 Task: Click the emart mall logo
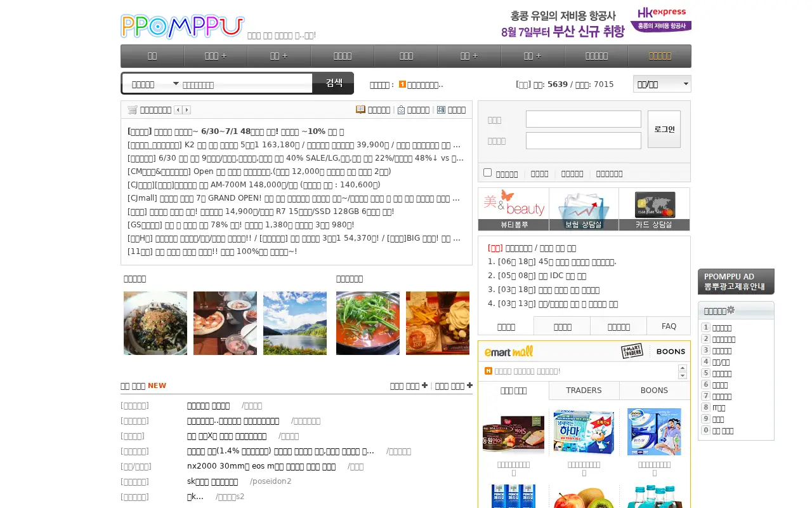click(509, 351)
